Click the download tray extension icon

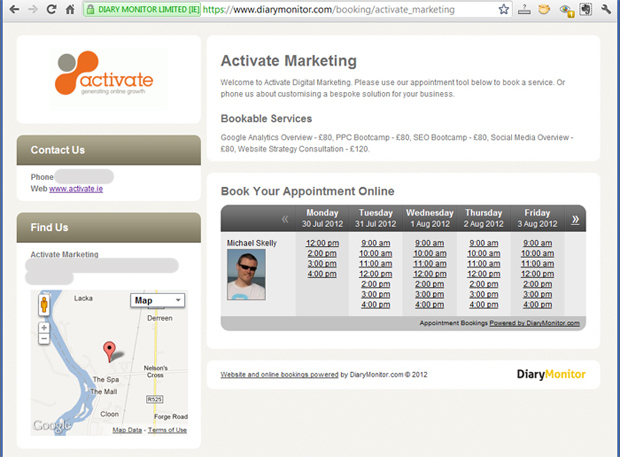(x=524, y=9)
